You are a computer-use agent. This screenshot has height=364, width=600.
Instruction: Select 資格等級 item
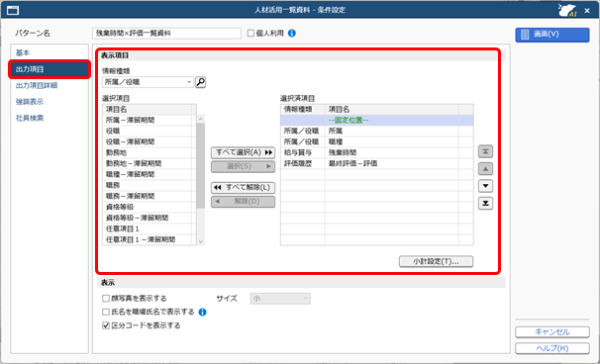pos(150,207)
